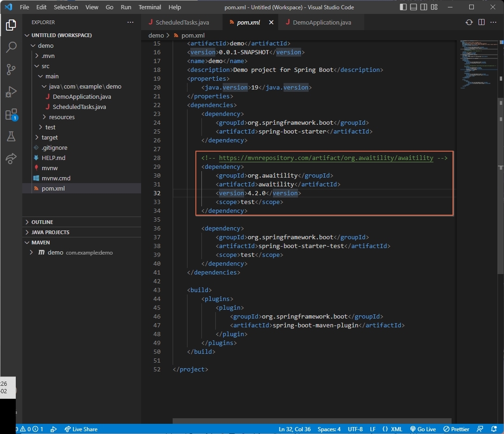Open the Testing flask icon

point(11,136)
